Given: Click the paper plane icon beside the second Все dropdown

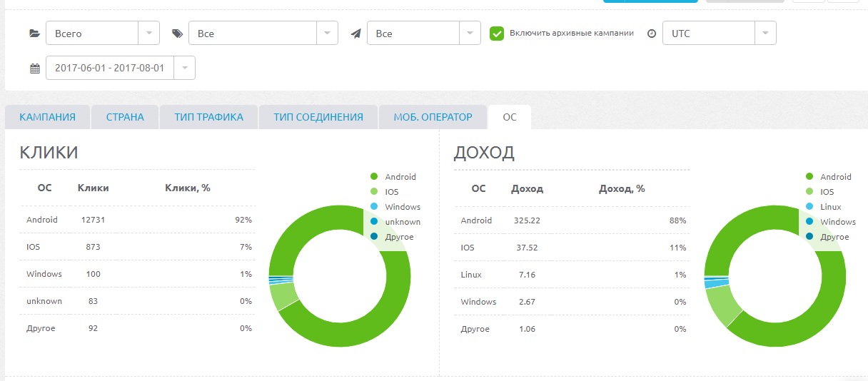Looking at the screenshot, I should 355,34.
